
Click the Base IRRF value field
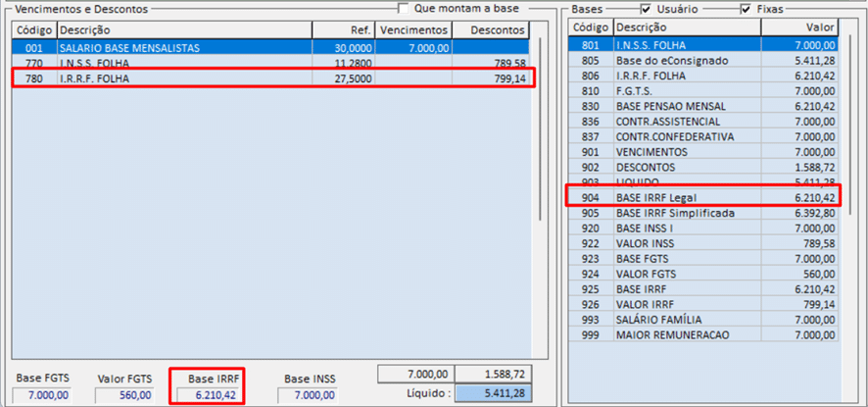206,395
